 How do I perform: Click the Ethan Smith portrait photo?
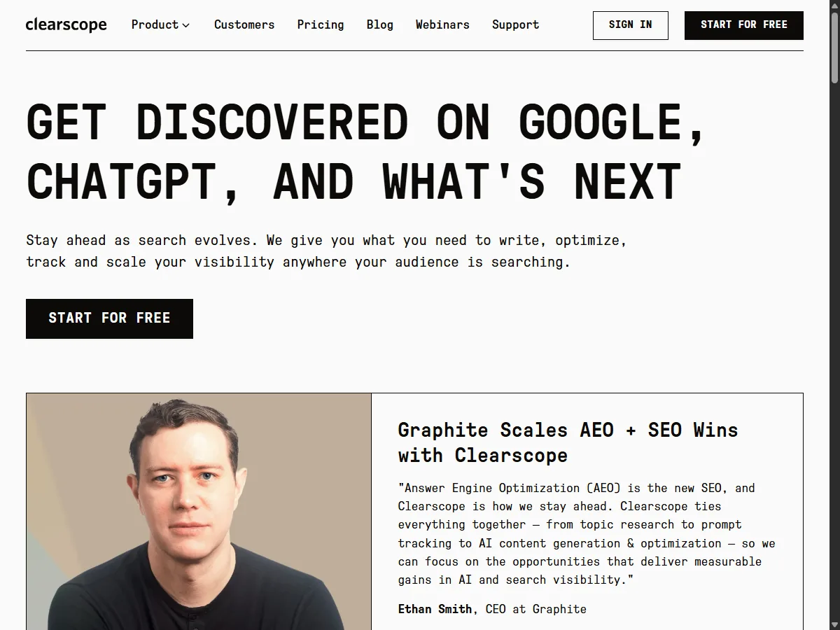[199, 512]
